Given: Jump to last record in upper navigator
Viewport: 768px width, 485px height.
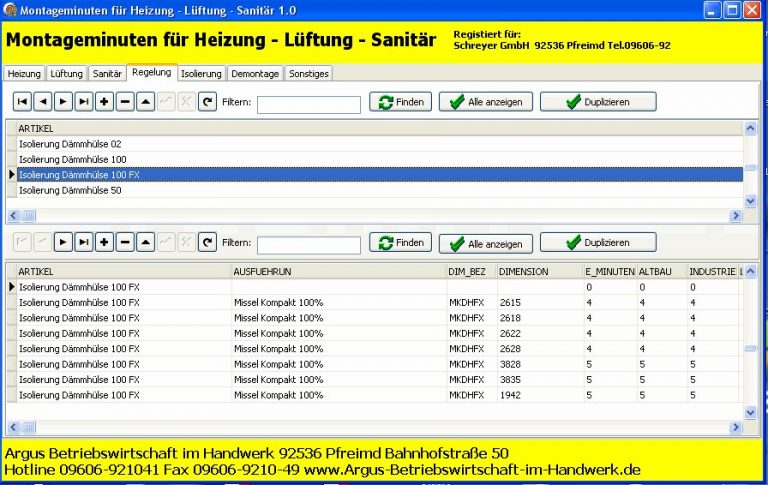Looking at the screenshot, I should (84, 102).
